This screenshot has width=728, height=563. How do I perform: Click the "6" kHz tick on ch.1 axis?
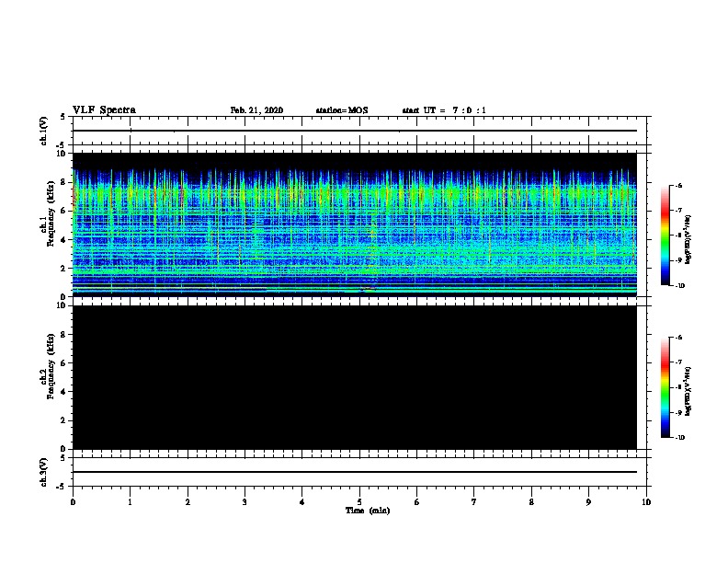tap(63, 211)
